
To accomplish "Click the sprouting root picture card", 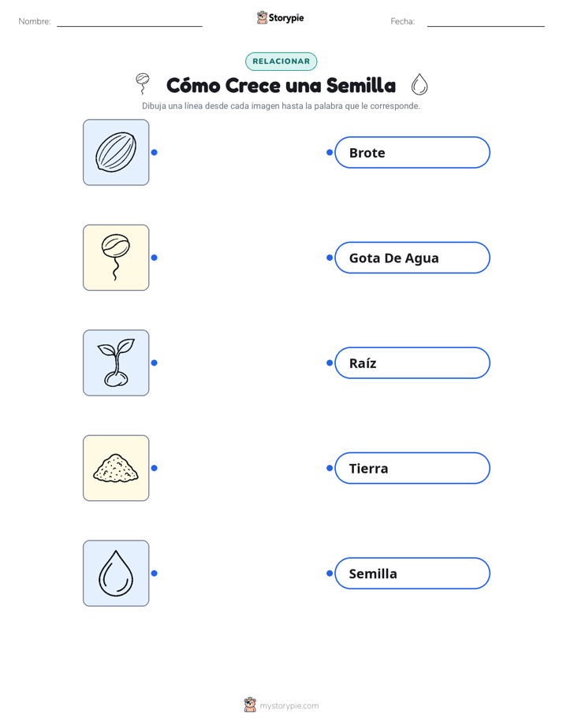I will (x=116, y=258).
